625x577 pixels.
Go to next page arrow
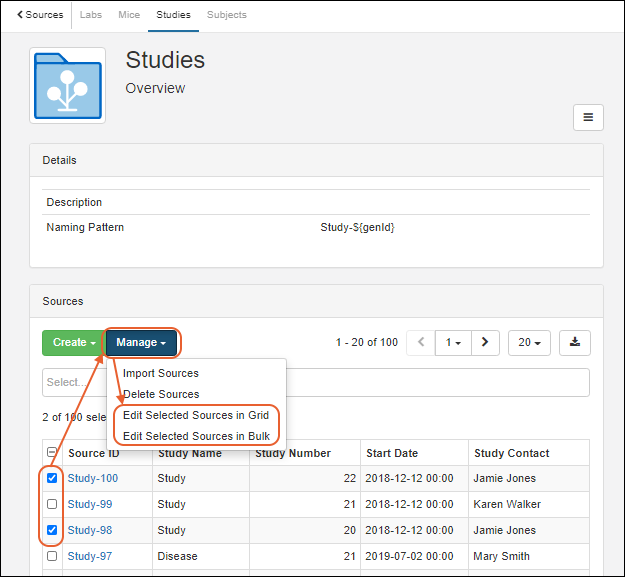click(485, 342)
